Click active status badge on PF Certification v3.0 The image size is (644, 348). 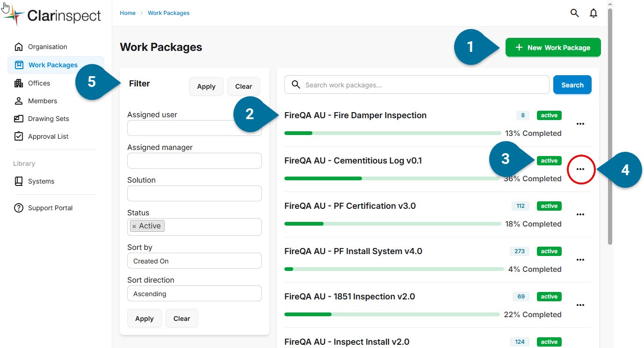point(549,206)
